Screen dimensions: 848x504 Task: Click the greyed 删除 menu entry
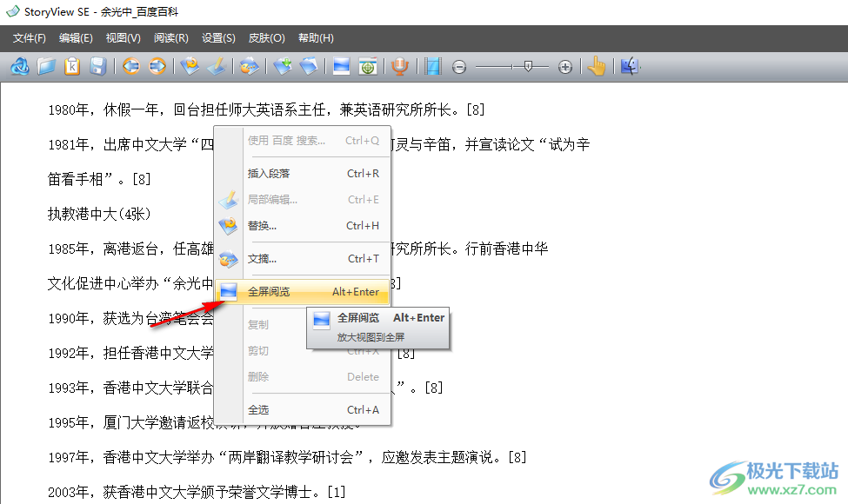click(x=303, y=377)
